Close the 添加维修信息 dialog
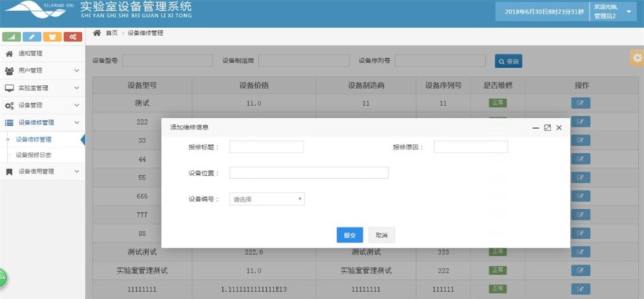 [559, 128]
